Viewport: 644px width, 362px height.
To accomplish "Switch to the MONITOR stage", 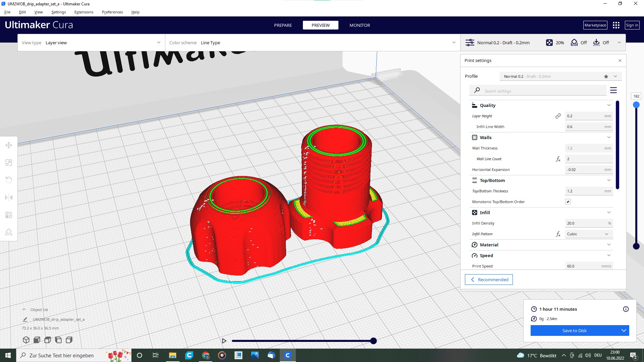I will pos(360,25).
